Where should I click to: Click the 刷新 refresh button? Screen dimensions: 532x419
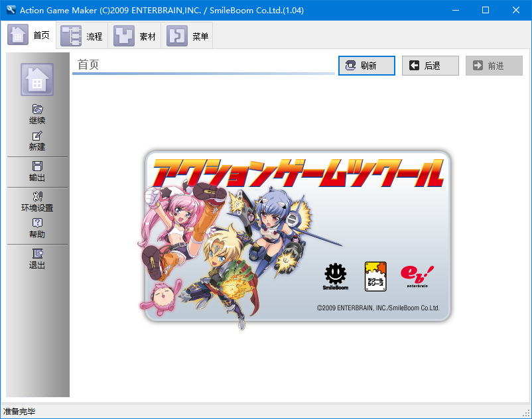(x=367, y=66)
